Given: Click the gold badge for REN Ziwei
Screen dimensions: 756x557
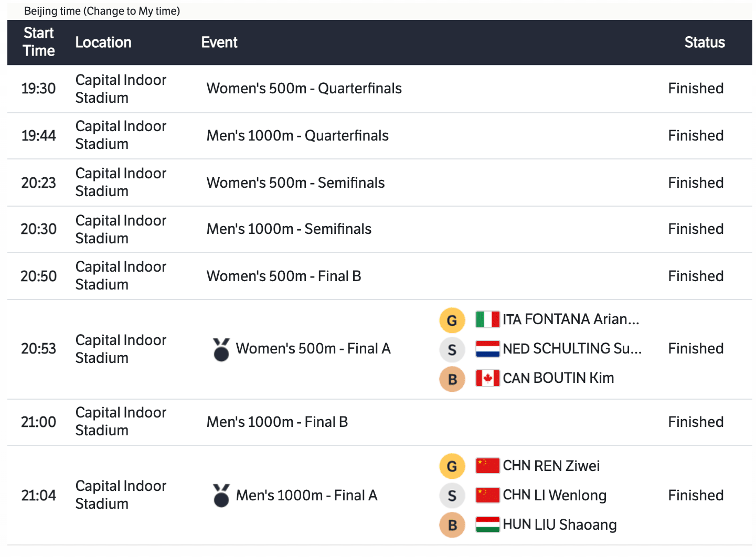Looking at the screenshot, I should (x=452, y=466).
